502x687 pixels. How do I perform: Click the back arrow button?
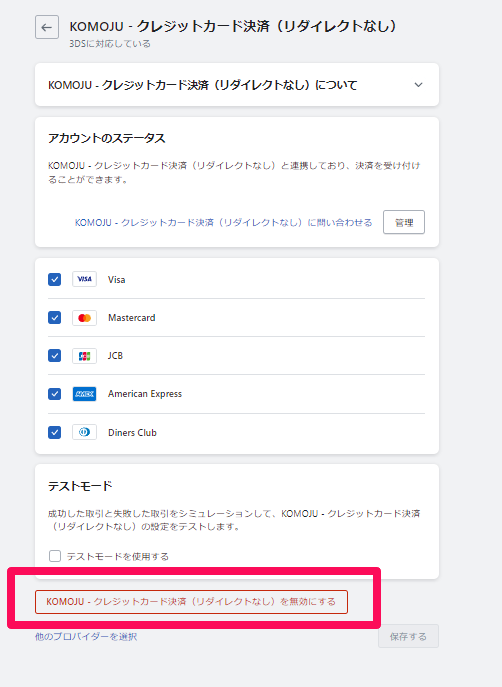47,27
